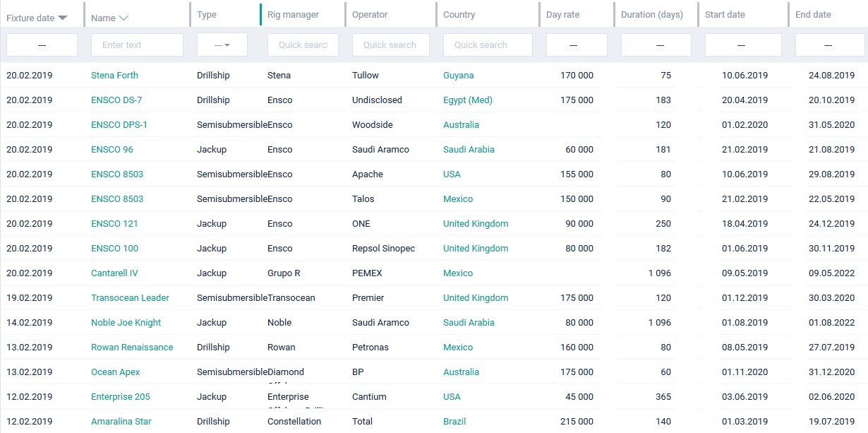Click the Guyana country link
Image resolution: width=868 pixels, height=433 pixels.
(458, 76)
